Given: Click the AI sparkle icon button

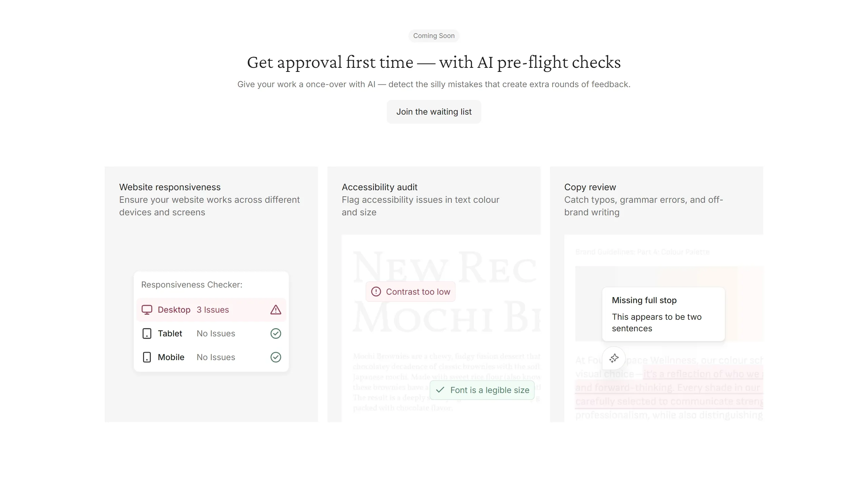Looking at the screenshot, I should (614, 358).
